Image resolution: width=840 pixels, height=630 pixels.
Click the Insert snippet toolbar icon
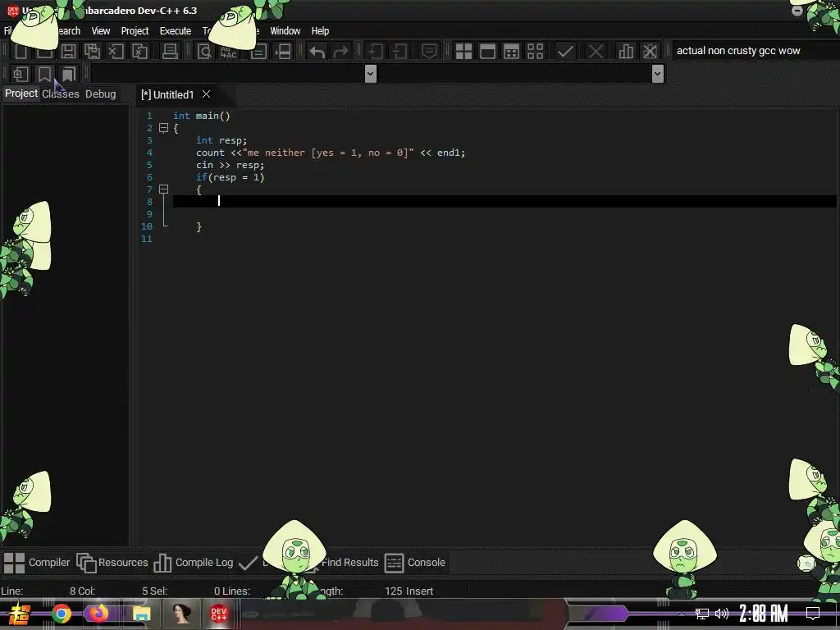21,74
